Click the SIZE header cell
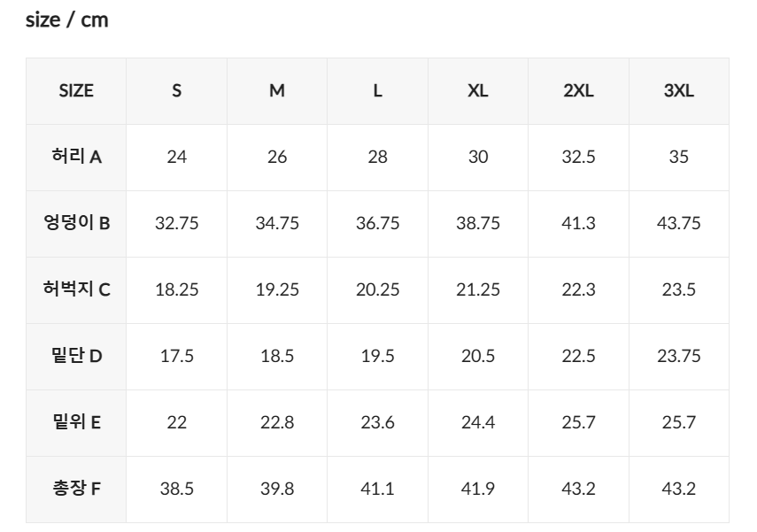Image resolution: width=757 pixels, height=532 pixels. pyautogui.click(x=76, y=91)
